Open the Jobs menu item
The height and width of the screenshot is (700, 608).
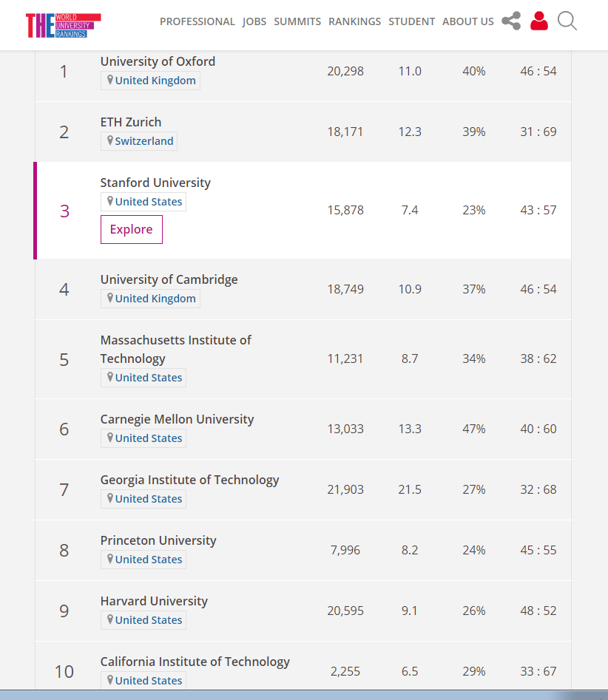(x=254, y=21)
